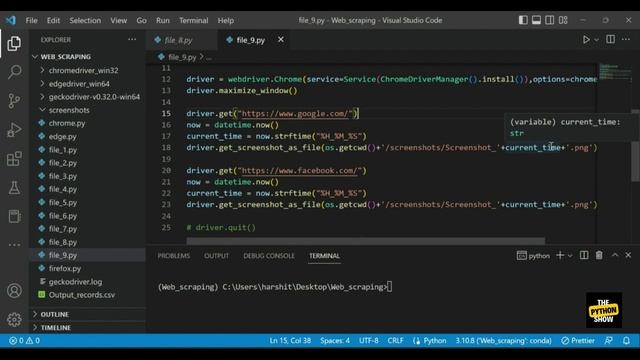Show errors and warnings count in status bar
Viewport: 640px width, 360px height.
point(24,340)
